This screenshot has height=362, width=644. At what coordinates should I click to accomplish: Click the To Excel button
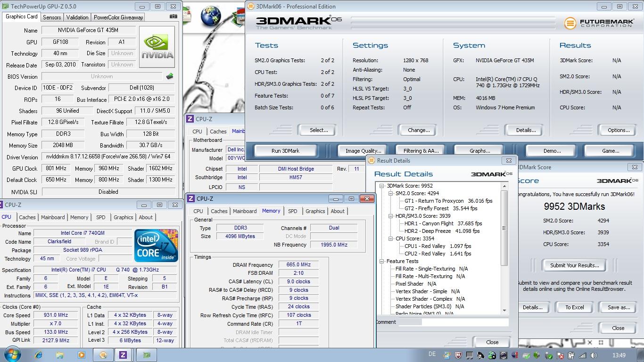(x=575, y=307)
